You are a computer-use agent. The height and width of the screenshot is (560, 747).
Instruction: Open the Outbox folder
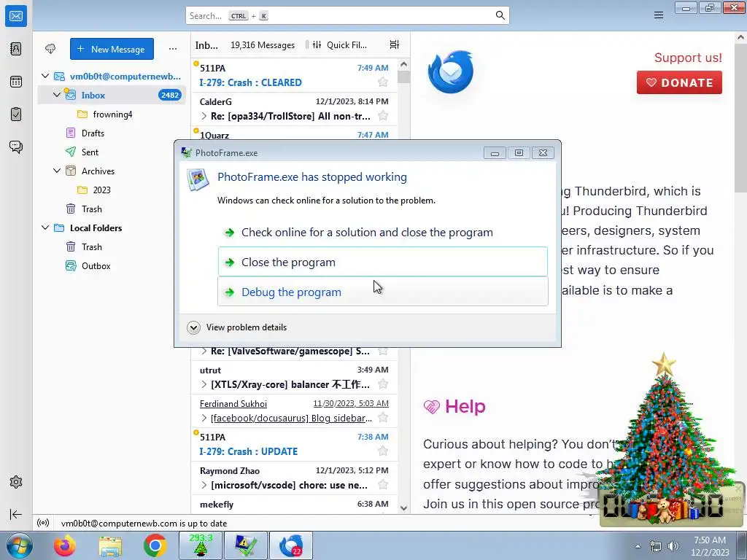pos(112,265)
